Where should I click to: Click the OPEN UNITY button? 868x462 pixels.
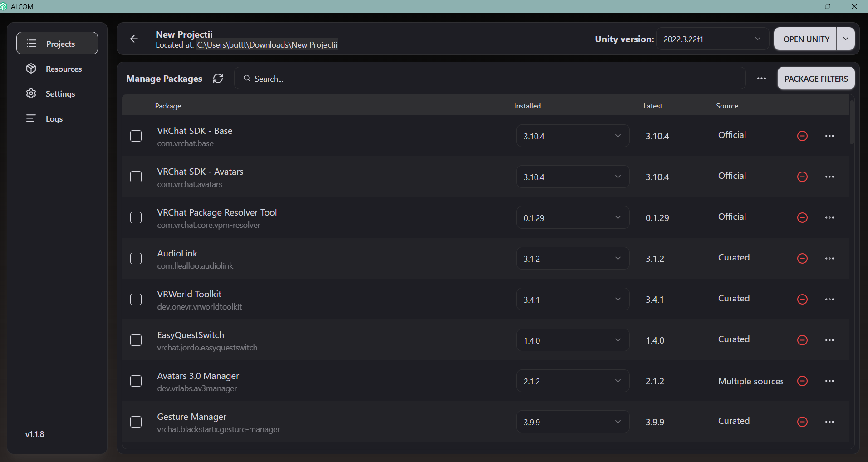tap(805, 39)
